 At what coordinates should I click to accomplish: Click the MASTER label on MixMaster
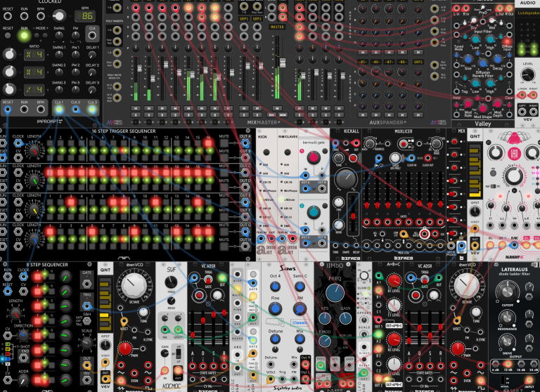click(277, 27)
